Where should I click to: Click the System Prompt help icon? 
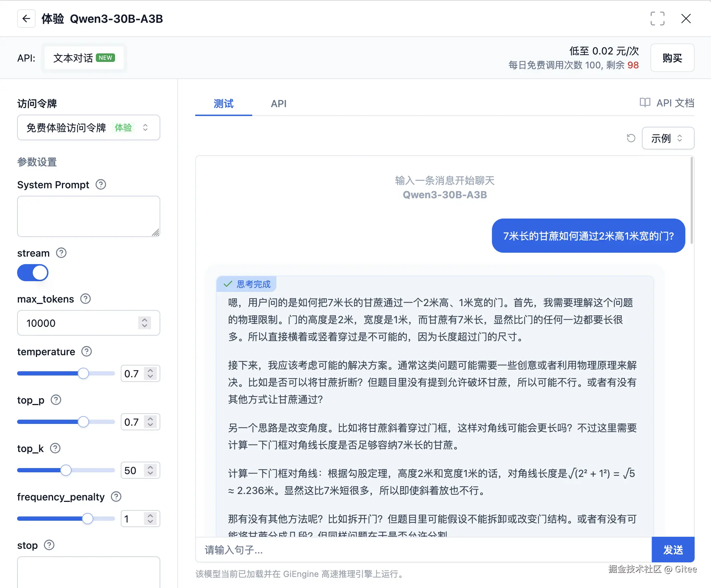point(101,184)
